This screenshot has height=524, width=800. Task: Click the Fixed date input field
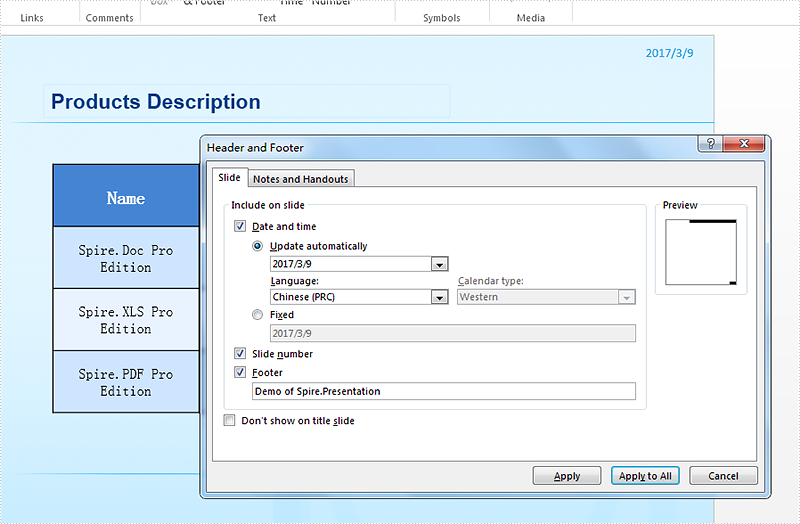pos(453,333)
